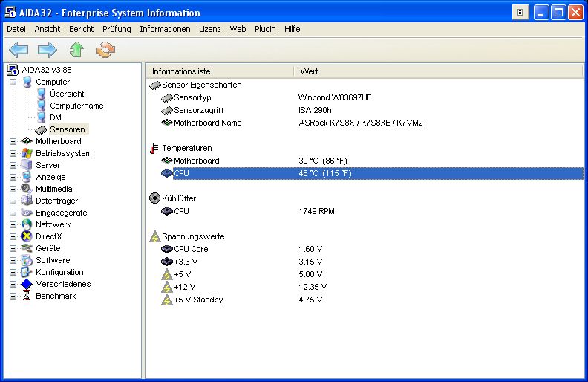Click the Informationsliste column header

pos(220,71)
